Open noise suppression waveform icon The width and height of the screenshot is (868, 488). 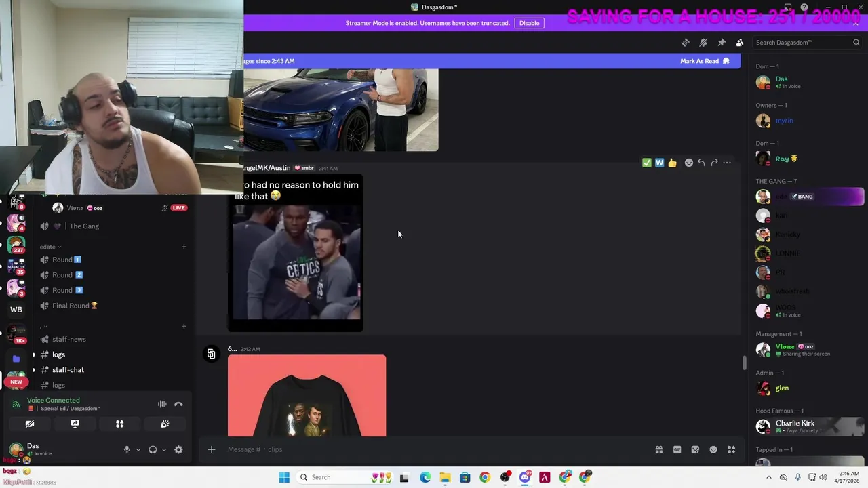(162, 404)
